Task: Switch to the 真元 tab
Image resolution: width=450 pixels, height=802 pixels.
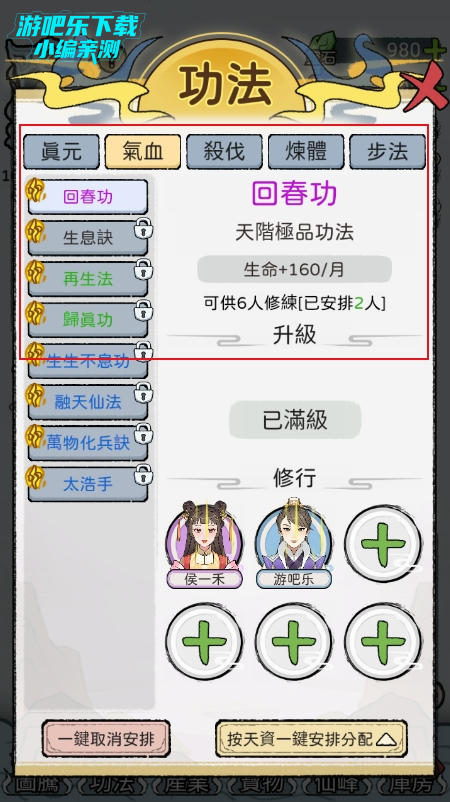Action: [x=61, y=152]
